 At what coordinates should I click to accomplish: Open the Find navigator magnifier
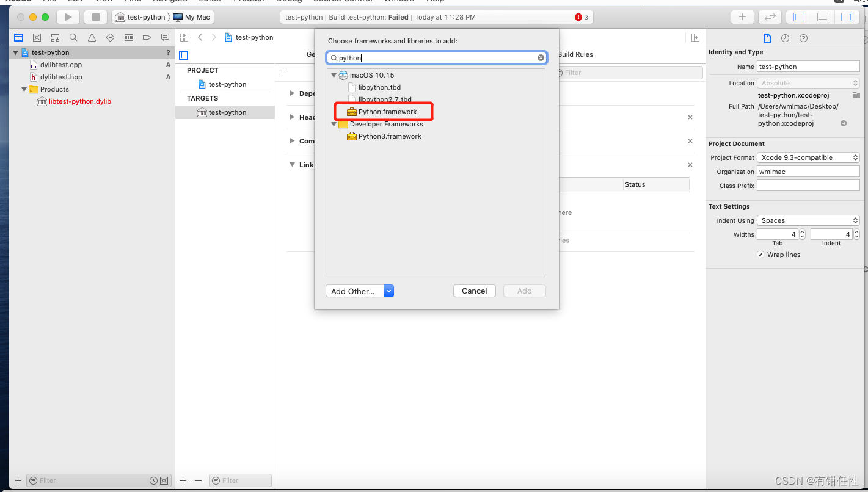click(73, 37)
